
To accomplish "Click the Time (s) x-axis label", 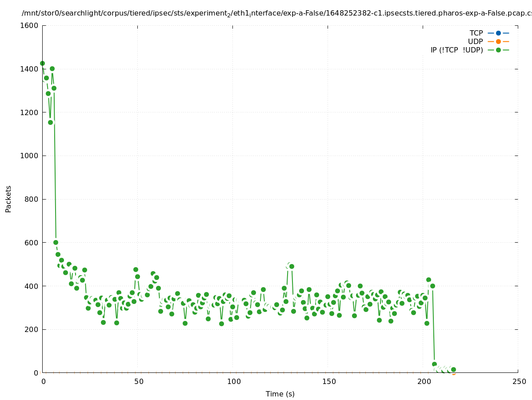I will (280, 394).
